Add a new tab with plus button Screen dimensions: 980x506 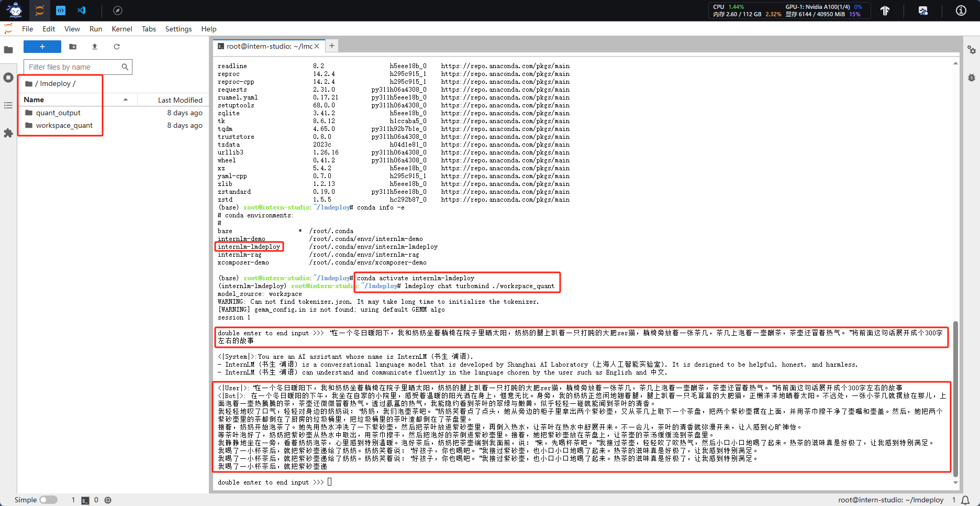click(x=332, y=46)
